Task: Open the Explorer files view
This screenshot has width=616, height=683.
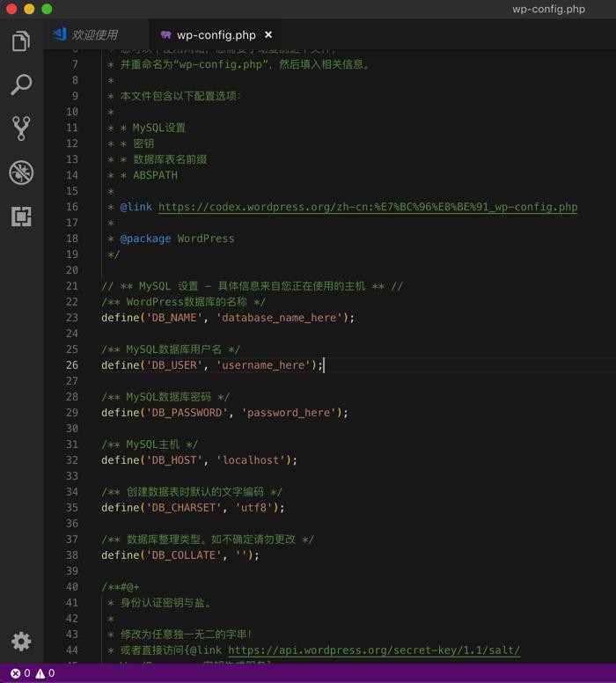Action: pyautogui.click(x=21, y=41)
